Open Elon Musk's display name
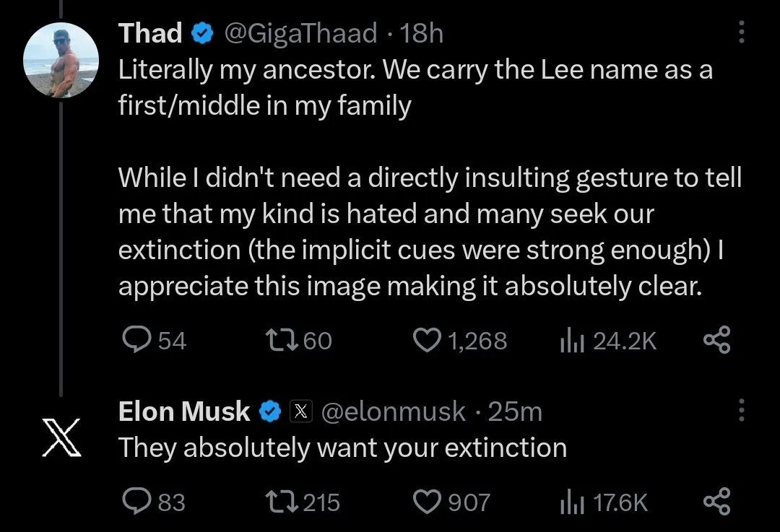780x532 pixels. click(x=184, y=411)
